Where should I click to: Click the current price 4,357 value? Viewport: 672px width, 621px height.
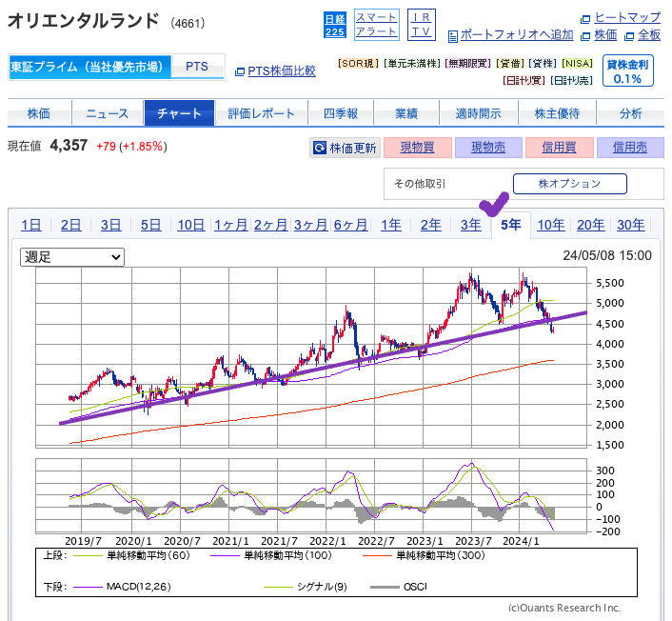click(x=69, y=146)
